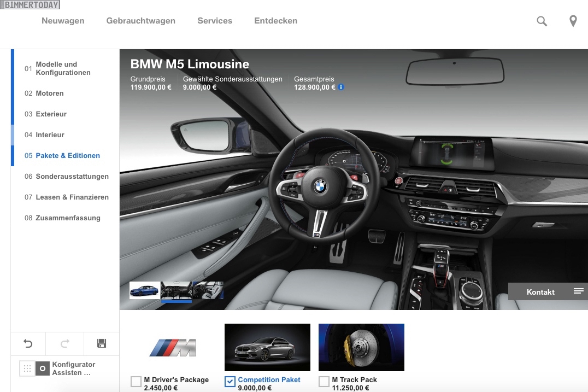Open the Gebrauchtwagen menu
Screen dimensions: 588x392
[x=140, y=21]
